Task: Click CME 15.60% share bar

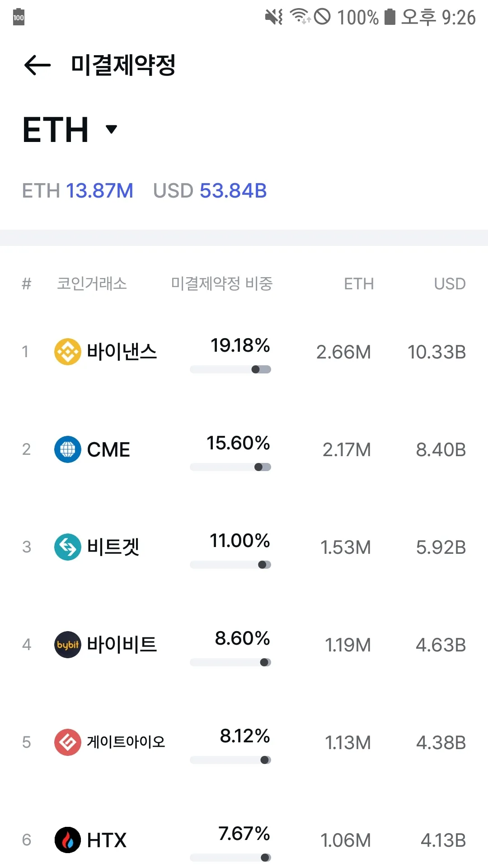Action: click(x=230, y=467)
